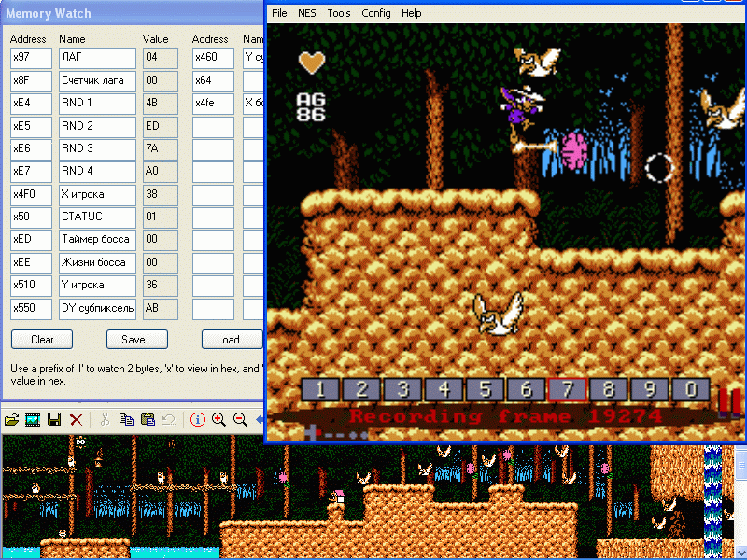747x560 pixels.
Task: Click the undo arrow toolbar icon
Action: [169, 419]
